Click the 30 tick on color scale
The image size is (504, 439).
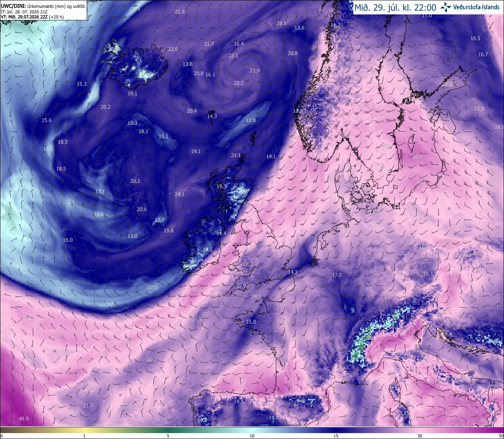(x=420, y=436)
